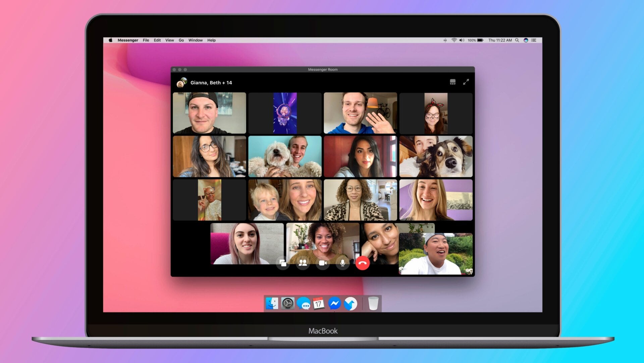Open volume control in menu bar
This screenshot has height=363, width=644.
point(462,40)
